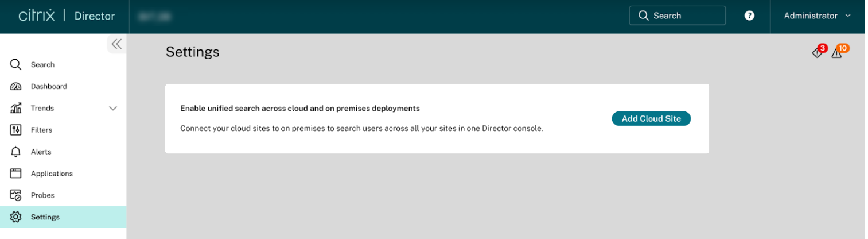
Task: Select the Applications label in the sidebar
Action: [x=52, y=174]
